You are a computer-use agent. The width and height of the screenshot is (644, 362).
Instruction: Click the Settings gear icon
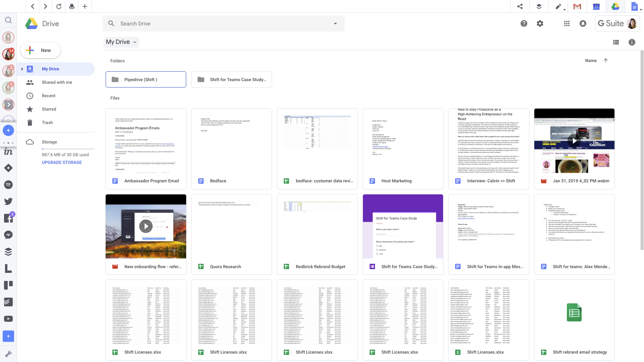540,23
